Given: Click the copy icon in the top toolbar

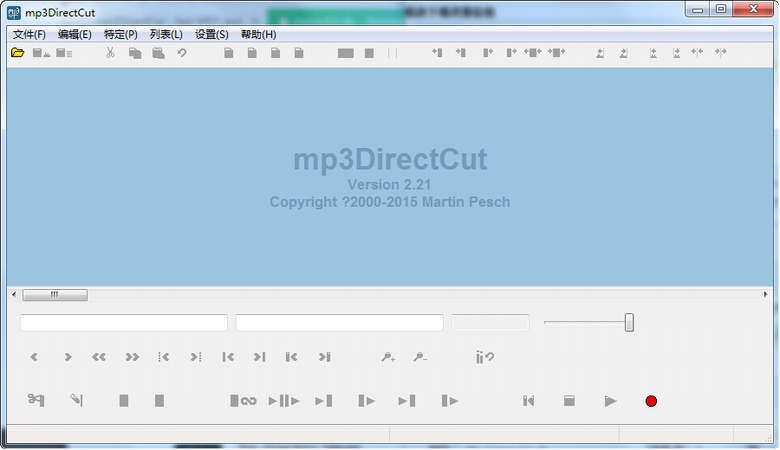Looking at the screenshot, I should tap(135, 53).
